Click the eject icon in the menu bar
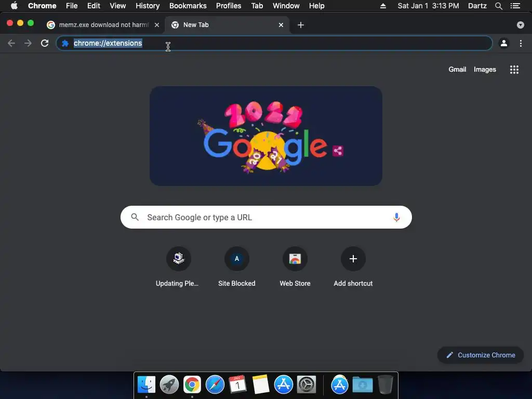The height and width of the screenshot is (399, 532). [383, 6]
